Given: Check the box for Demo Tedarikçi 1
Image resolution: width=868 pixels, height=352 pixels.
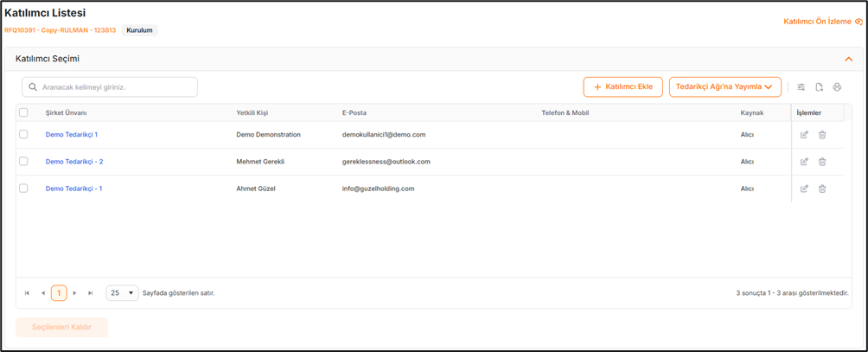Looking at the screenshot, I should [x=23, y=135].
